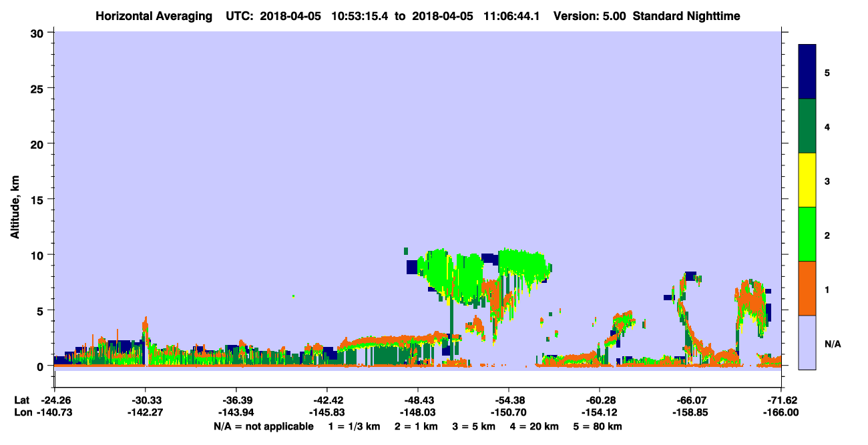Click the orange color bar segment labeled 1
The width and height of the screenshot is (868, 445).
807,288
